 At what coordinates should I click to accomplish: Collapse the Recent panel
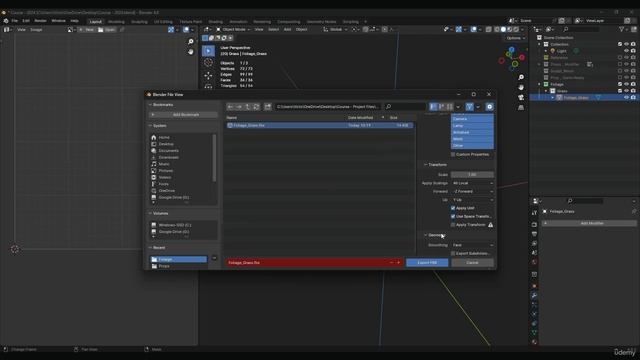(157, 248)
